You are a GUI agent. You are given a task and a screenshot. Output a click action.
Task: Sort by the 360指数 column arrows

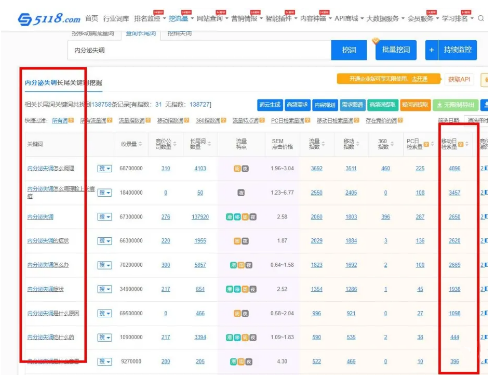point(392,144)
